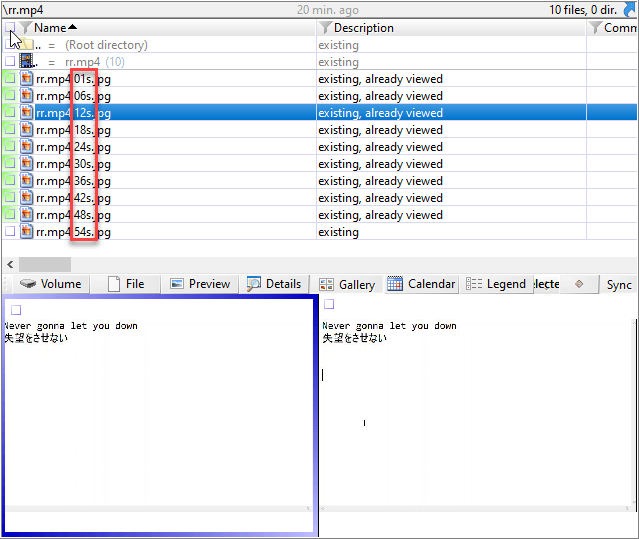This screenshot has width=639, height=539.
Task: Sort by the Name column header
Action: coord(55,28)
